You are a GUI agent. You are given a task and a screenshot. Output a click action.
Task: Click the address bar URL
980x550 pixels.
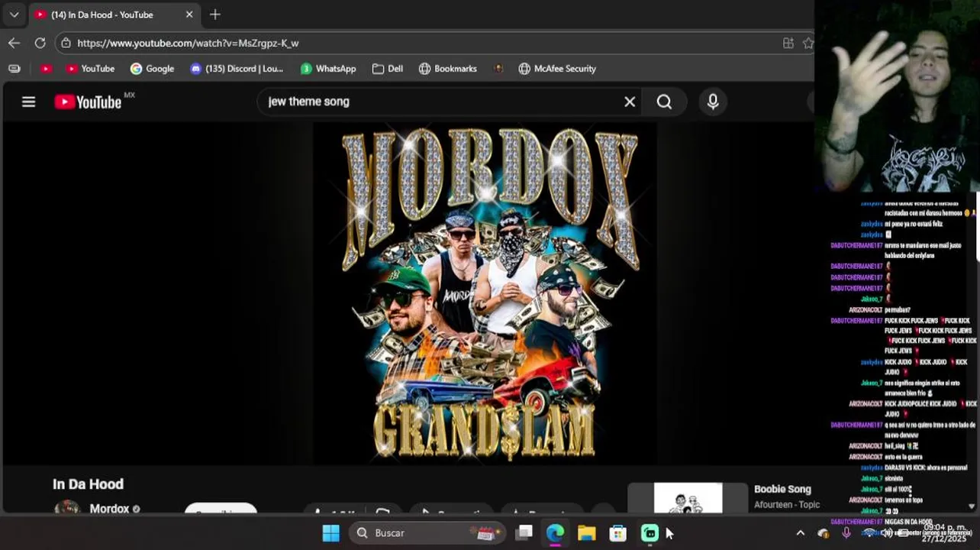pos(188,44)
